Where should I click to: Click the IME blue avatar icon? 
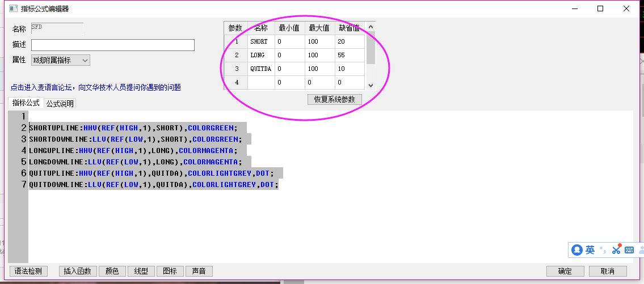click(577, 249)
